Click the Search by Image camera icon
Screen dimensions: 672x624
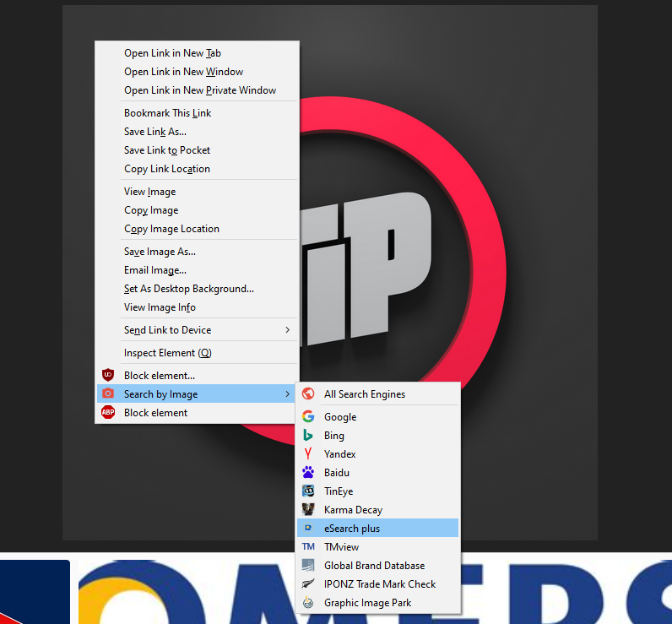[108, 393]
